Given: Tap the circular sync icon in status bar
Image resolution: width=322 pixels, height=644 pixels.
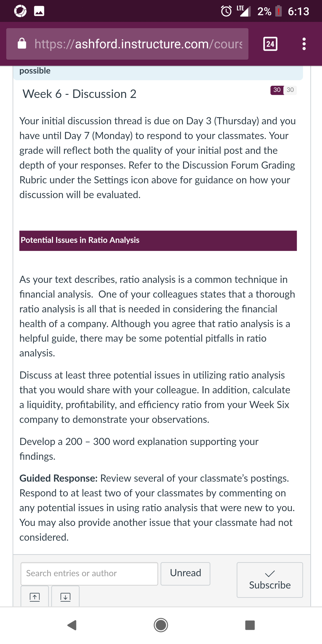Looking at the screenshot, I should point(20,11).
